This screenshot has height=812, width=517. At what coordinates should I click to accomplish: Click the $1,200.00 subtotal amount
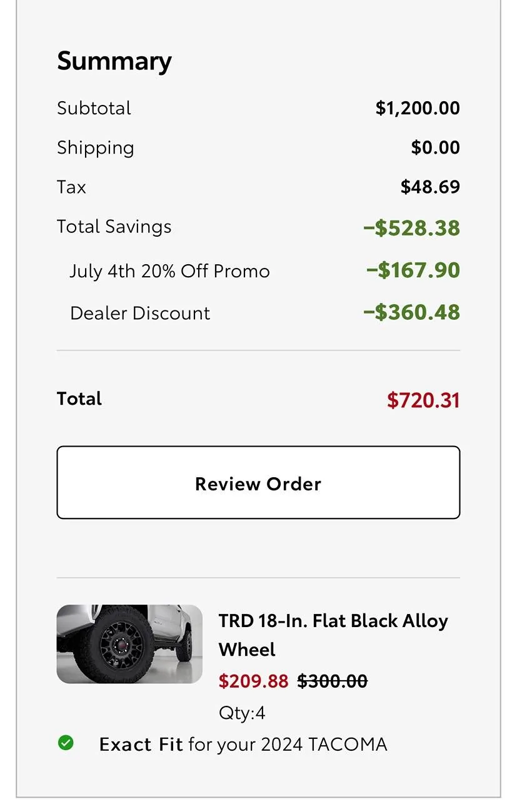coord(417,108)
